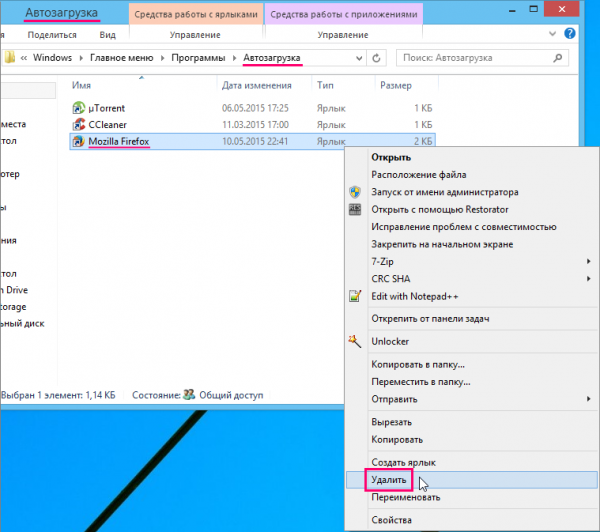Go to Главное меню in breadcrumb

122,58
